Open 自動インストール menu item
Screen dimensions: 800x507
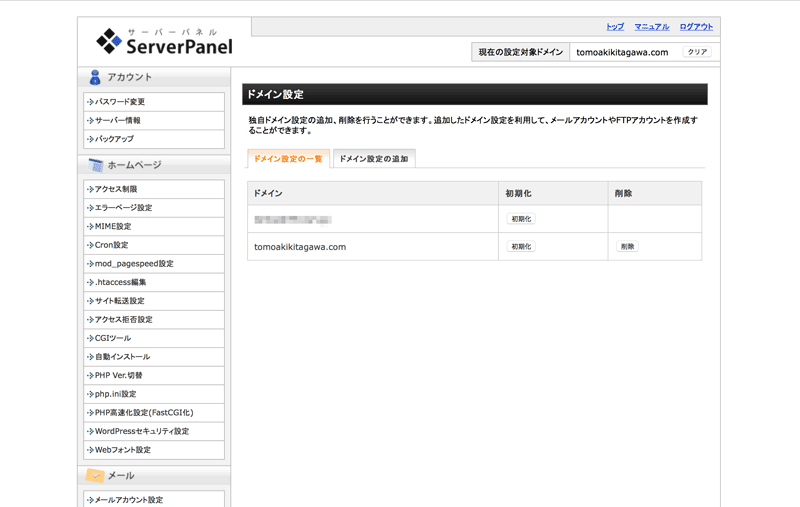click(154, 357)
